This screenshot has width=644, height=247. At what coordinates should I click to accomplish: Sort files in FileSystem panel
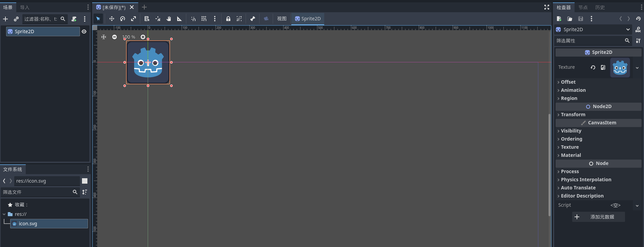[x=85, y=192]
